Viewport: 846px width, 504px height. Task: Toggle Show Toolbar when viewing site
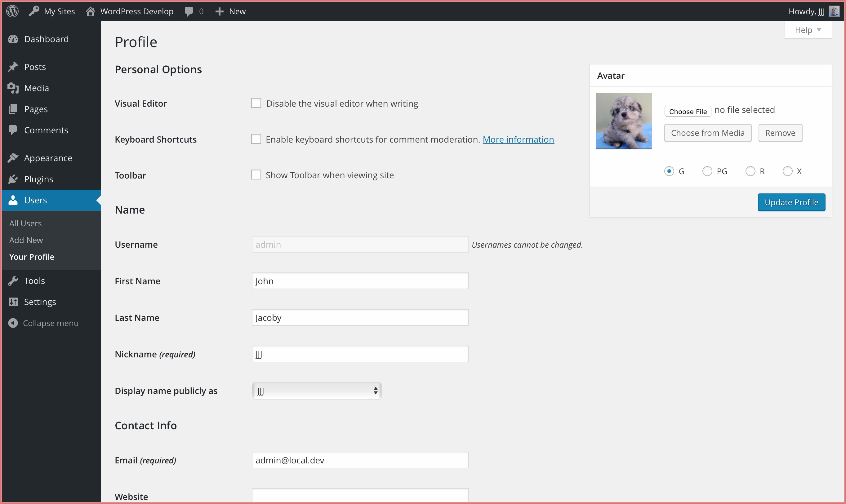click(256, 175)
